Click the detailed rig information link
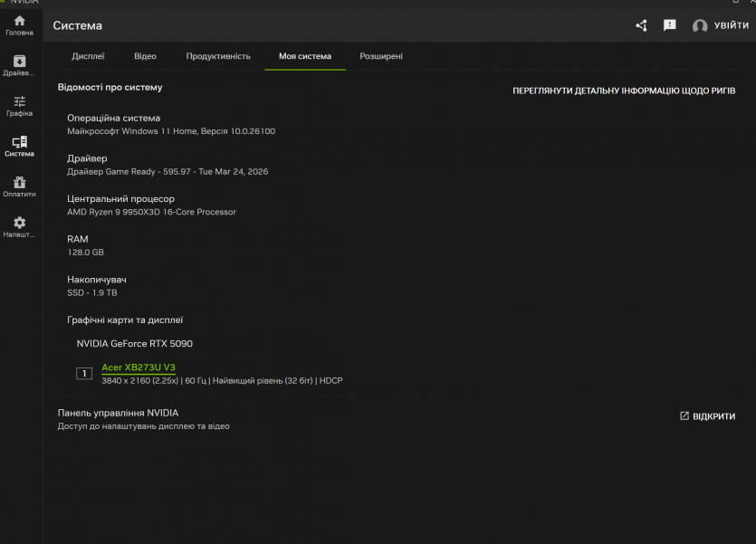The height and width of the screenshot is (544, 756). pyautogui.click(x=624, y=91)
